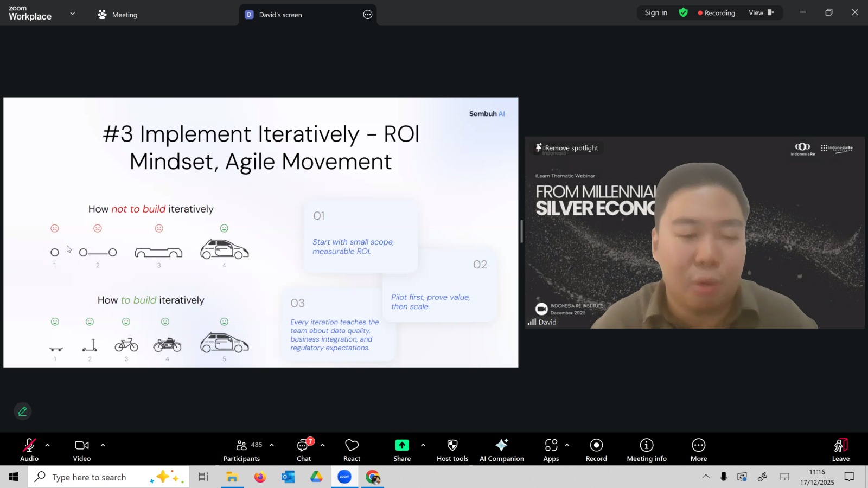The width and height of the screenshot is (868, 488).
Task: Type in the Windows search box
Action: 90,477
